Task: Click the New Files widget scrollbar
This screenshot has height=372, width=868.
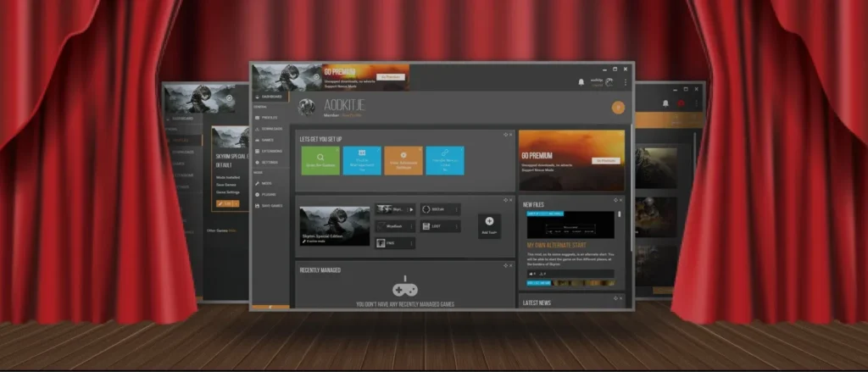Action: (620, 214)
